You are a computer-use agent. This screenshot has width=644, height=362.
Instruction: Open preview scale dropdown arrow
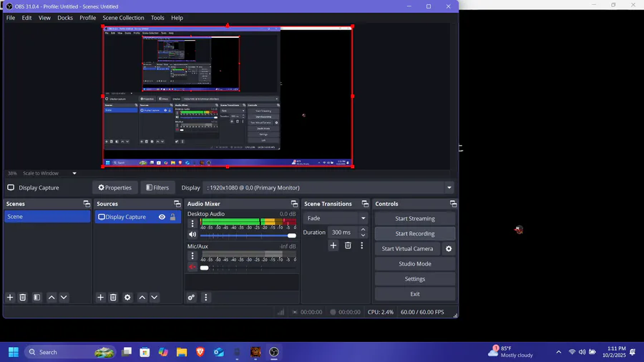coord(74,173)
